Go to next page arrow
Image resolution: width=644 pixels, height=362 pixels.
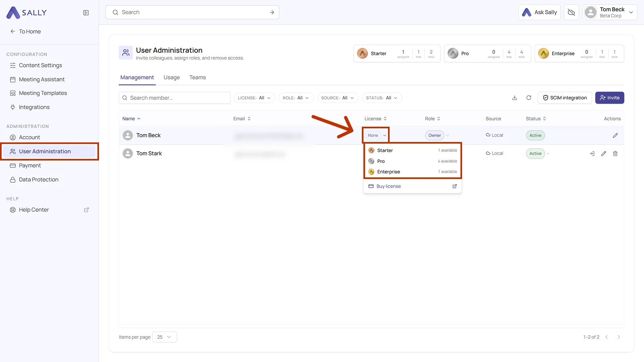point(619,337)
